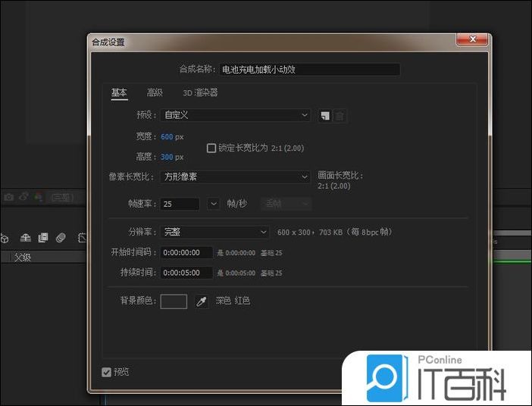Click the 持续时间 field
The image size is (532, 406).
(x=186, y=273)
